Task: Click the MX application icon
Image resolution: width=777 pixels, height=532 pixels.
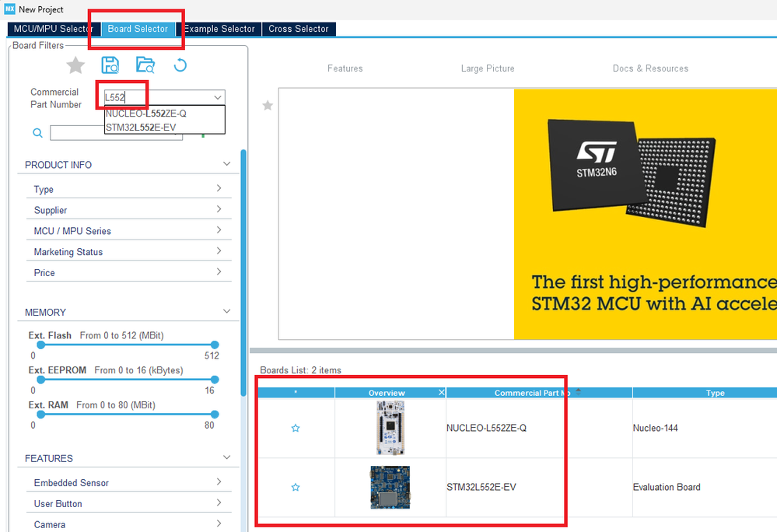Action: coord(9,9)
